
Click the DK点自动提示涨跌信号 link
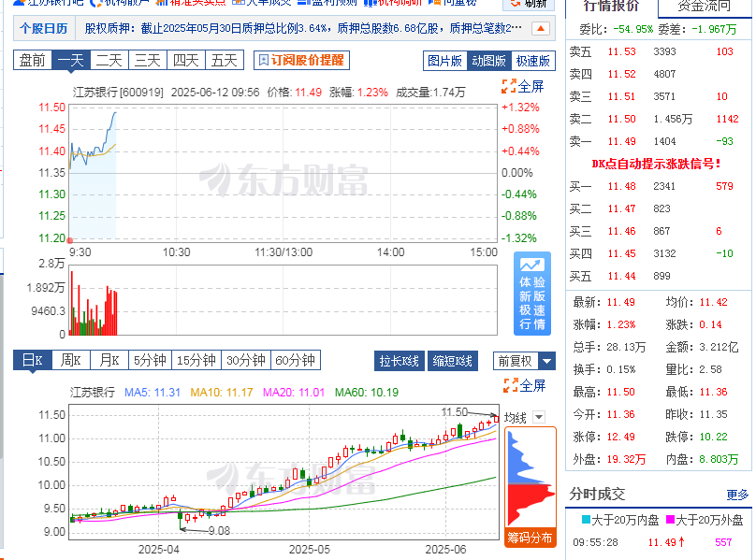(656, 164)
